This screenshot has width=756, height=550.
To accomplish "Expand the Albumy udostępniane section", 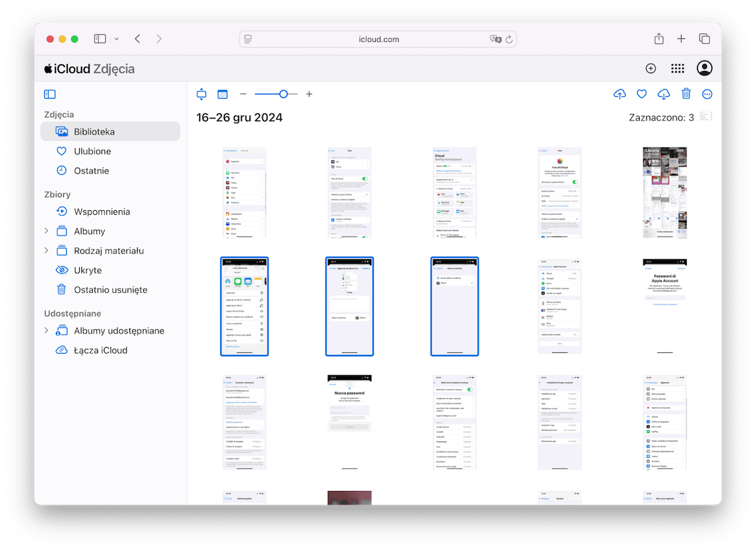I will tap(46, 331).
